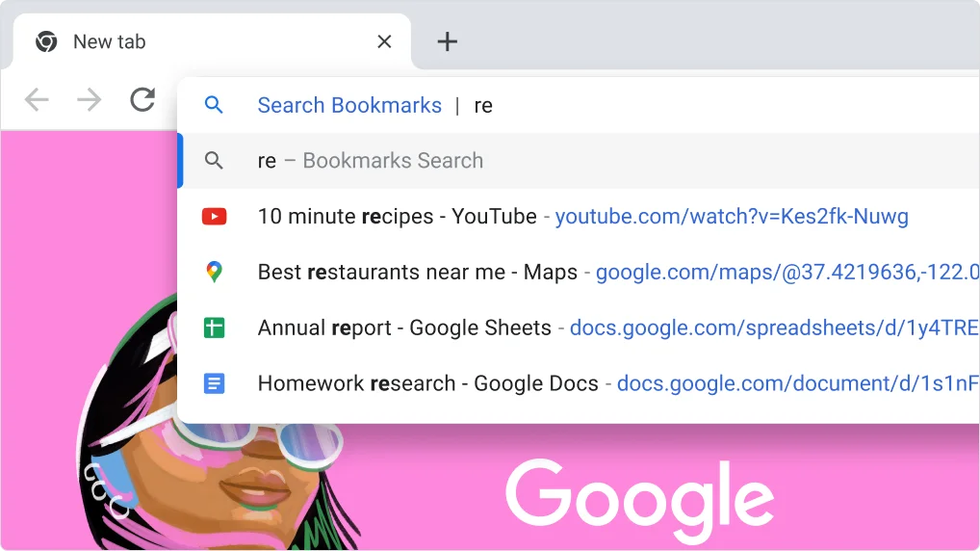The image size is (980, 551).
Task: Select 're – Bookmarks Search' suggestion
Action: click(579, 161)
